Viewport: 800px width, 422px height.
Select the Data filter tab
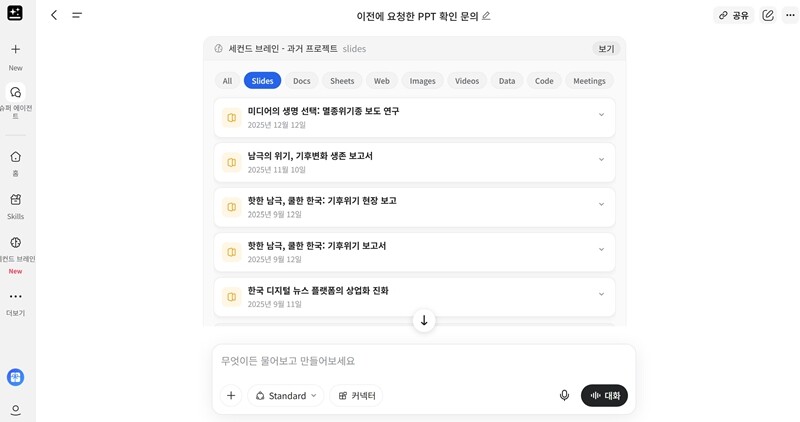tap(507, 81)
